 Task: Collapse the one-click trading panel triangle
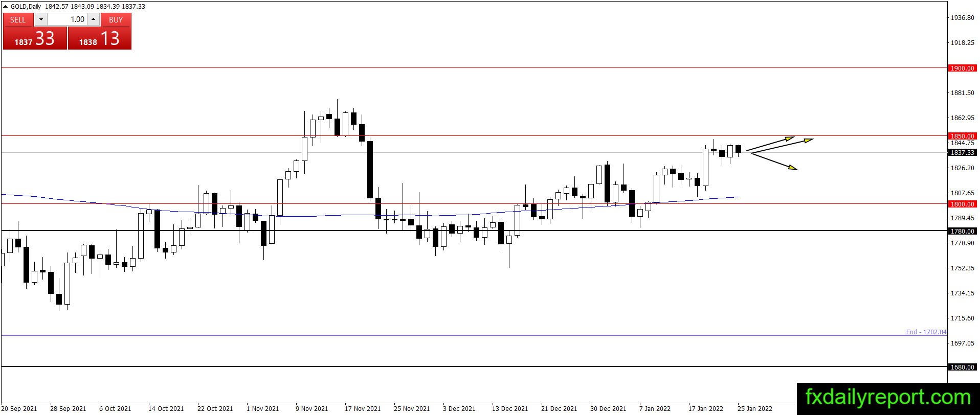click(x=6, y=7)
